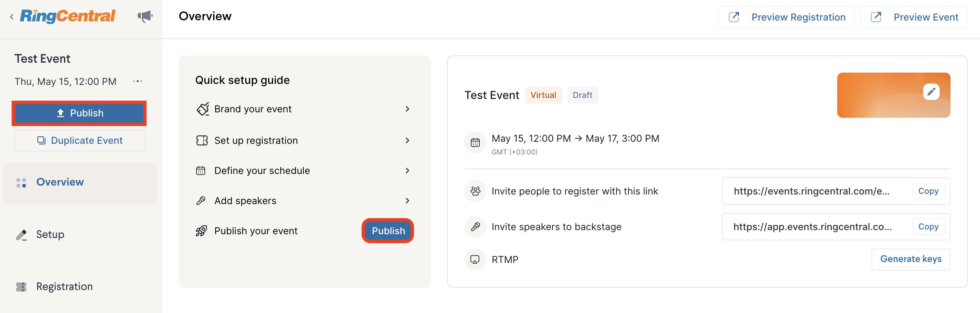Click the Add speakers microphone icon
This screenshot has width=980, height=313.
(x=201, y=201)
